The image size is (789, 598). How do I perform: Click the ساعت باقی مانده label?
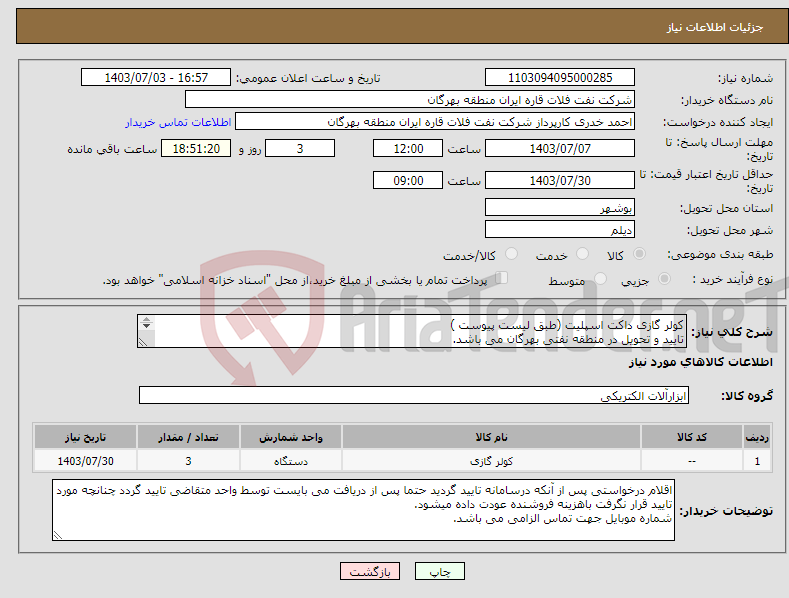(112, 150)
